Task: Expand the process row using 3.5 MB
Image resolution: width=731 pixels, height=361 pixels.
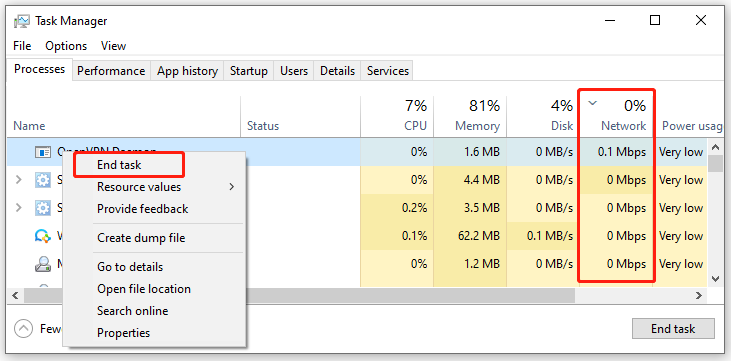Action: click(19, 208)
